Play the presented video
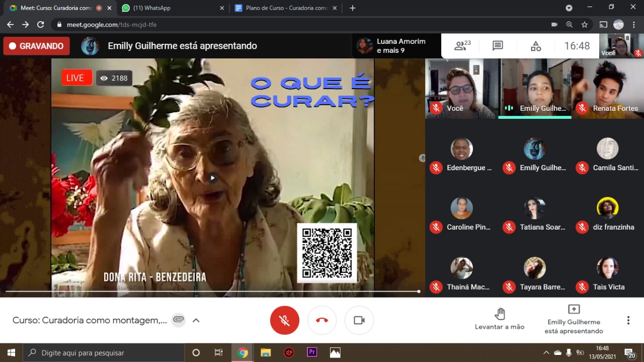 pyautogui.click(x=213, y=178)
